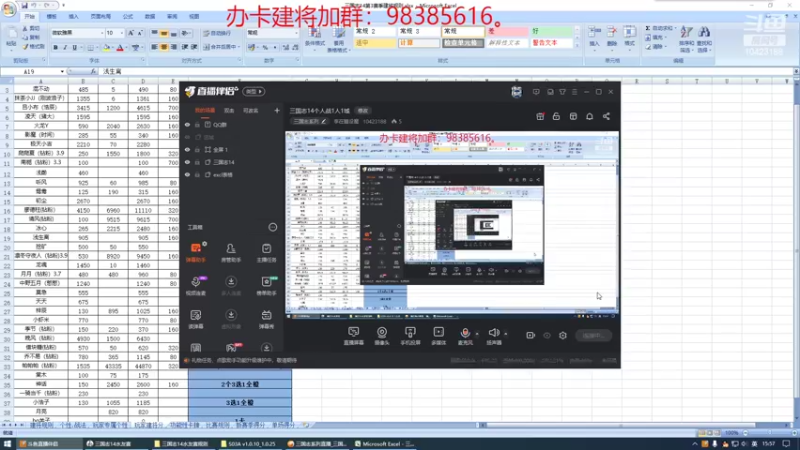Open Excel 合并后居中 dropdown

pos(238,47)
